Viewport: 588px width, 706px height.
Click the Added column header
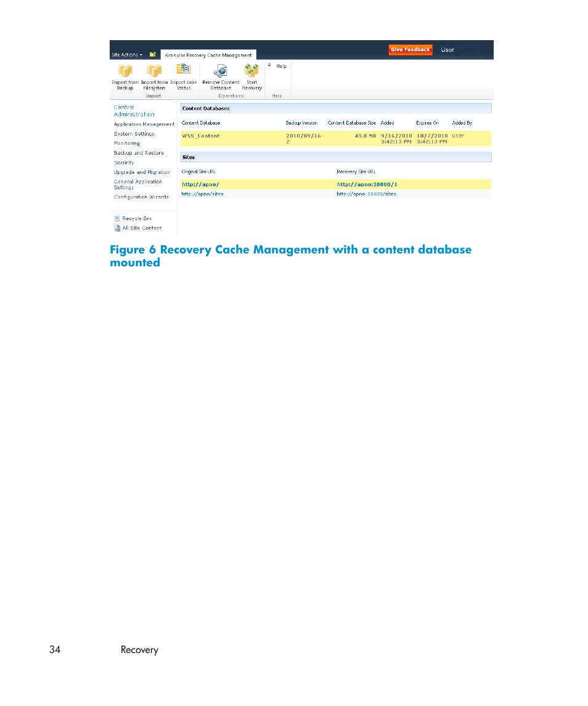(387, 123)
